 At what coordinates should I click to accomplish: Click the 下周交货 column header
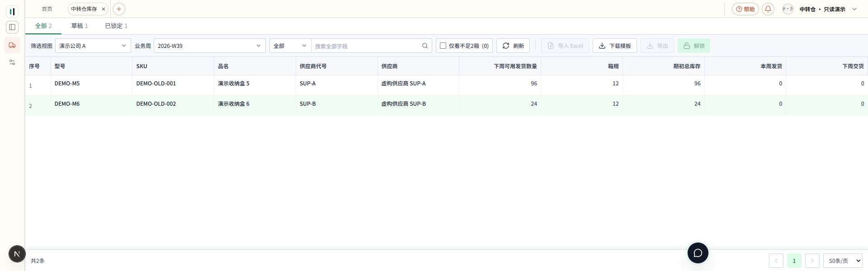827,66
